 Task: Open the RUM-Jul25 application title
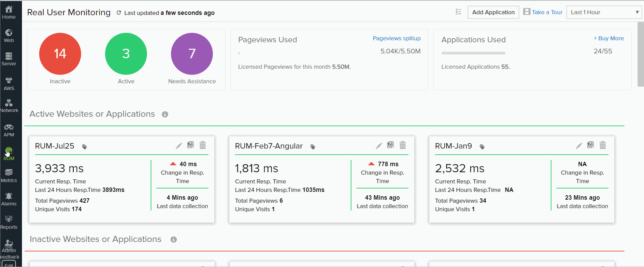point(55,146)
